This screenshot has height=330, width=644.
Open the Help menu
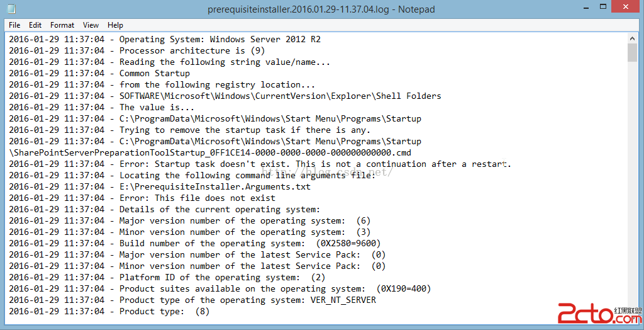116,25
